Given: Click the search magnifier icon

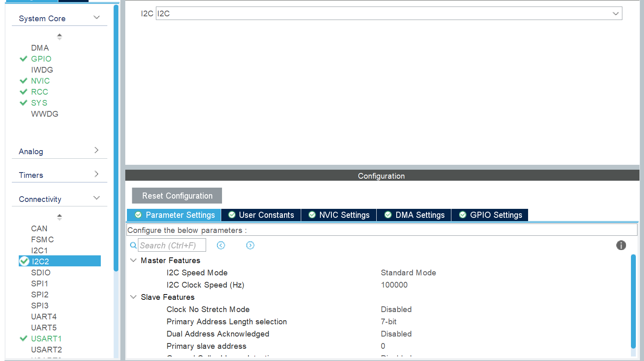Looking at the screenshot, I should point(133,246).
